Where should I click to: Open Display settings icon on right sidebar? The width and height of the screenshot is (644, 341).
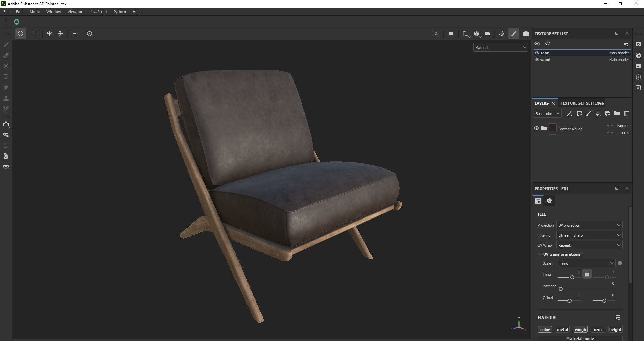point(638,45)
